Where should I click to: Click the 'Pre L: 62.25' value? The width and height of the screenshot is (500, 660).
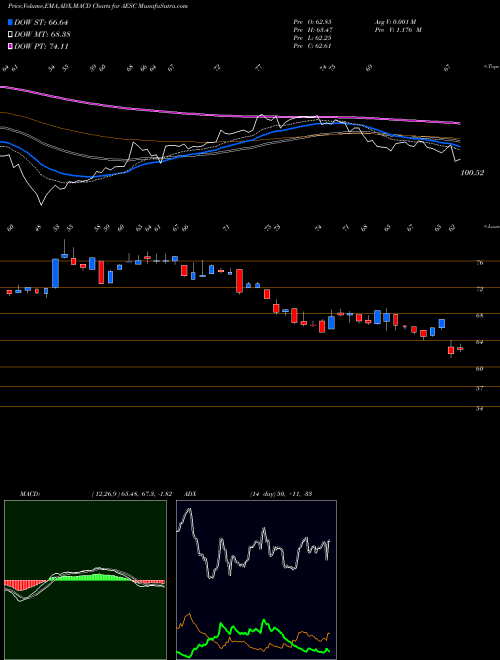(x=313, y=38)
